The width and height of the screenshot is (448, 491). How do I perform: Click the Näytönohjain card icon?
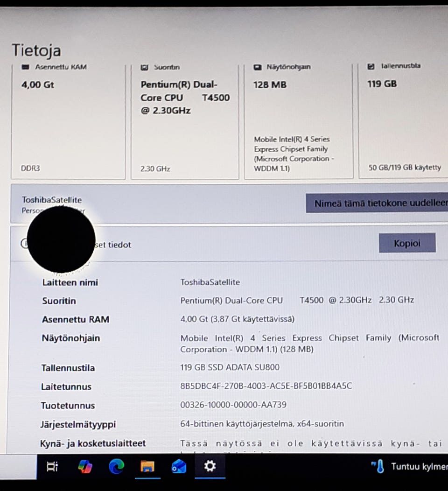257,67
